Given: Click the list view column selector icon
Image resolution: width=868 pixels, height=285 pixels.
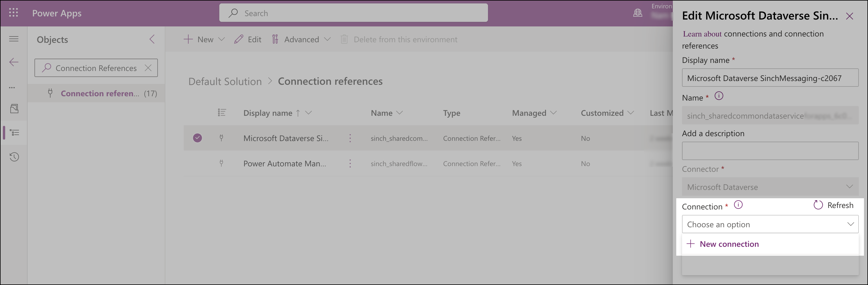Looking at the screenshot, I should 222,112.
